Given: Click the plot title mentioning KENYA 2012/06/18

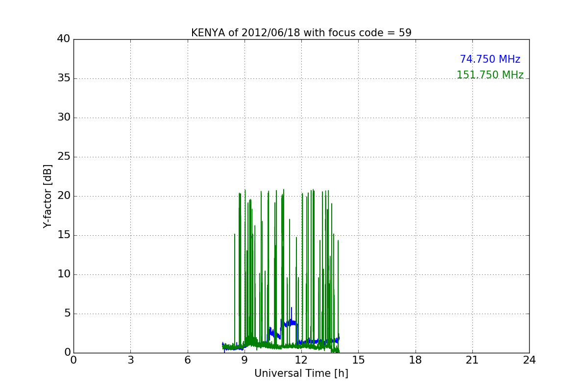Looking at the screenshot, I should click(301, 33).
